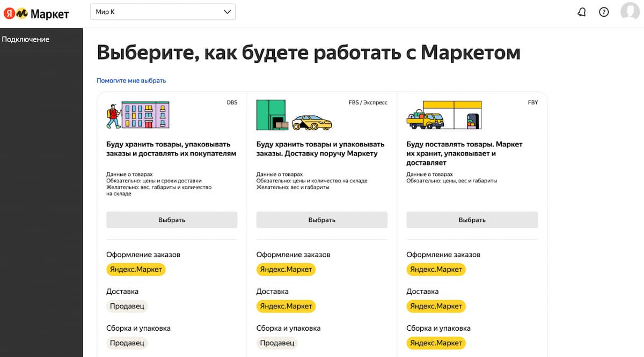
Task: Open help via the question mark icon
Action: (604, 11)
